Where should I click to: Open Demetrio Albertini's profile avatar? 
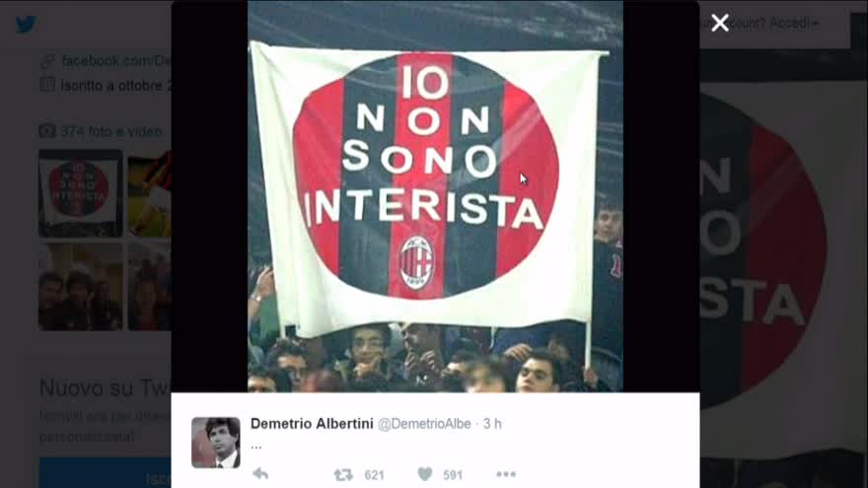point(216,443)
